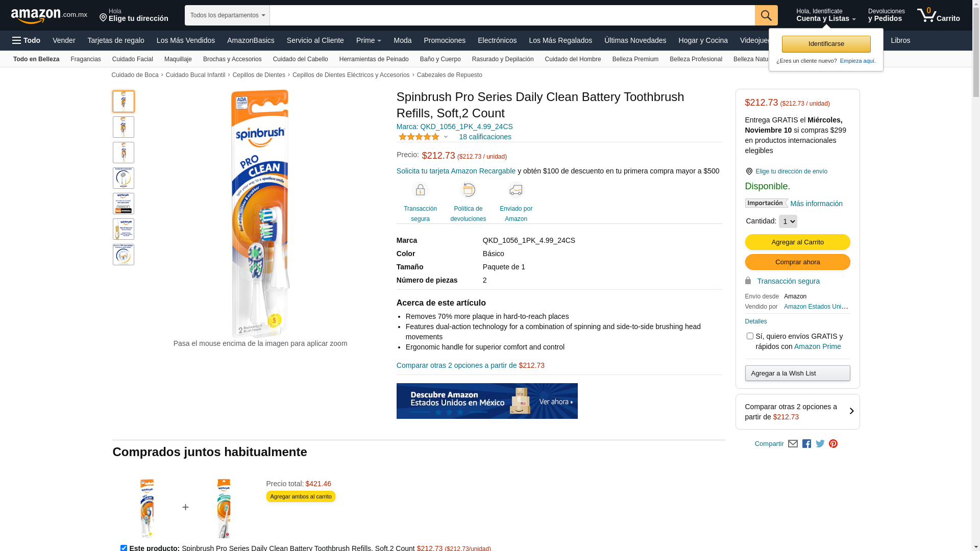980x551 pixels.
Task: Expand the star rating chevron
Action: tap(446, 137)
